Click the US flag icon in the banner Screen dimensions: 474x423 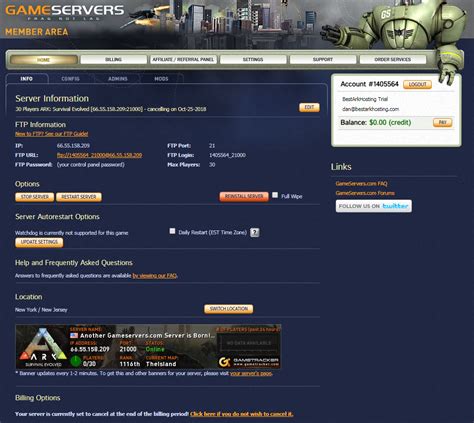[74, 335]
